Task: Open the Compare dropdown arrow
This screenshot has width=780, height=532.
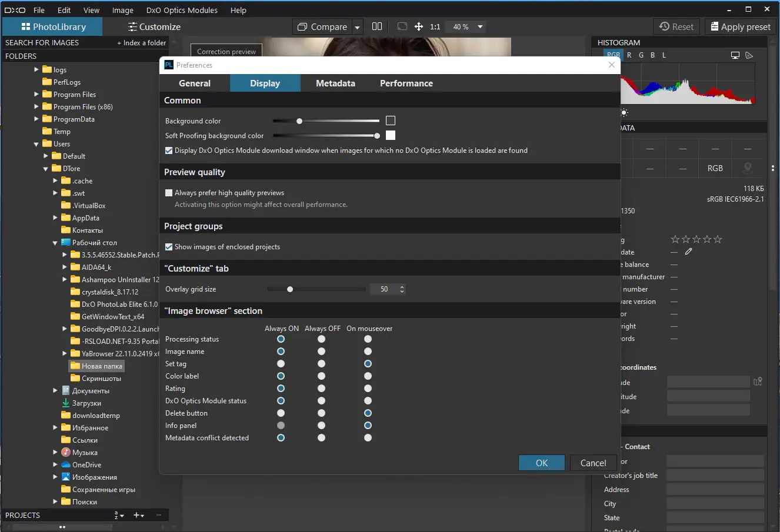Action: point(357,27)
